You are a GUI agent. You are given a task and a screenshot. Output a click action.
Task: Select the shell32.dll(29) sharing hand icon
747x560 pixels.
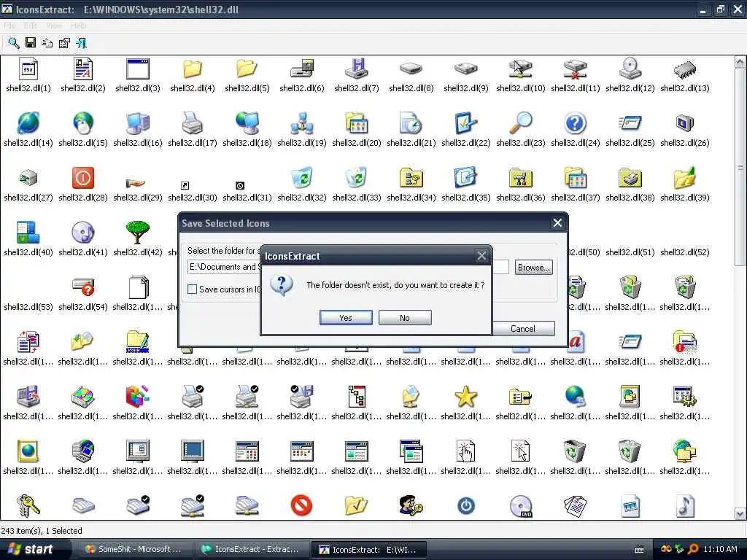click(136, 182)
